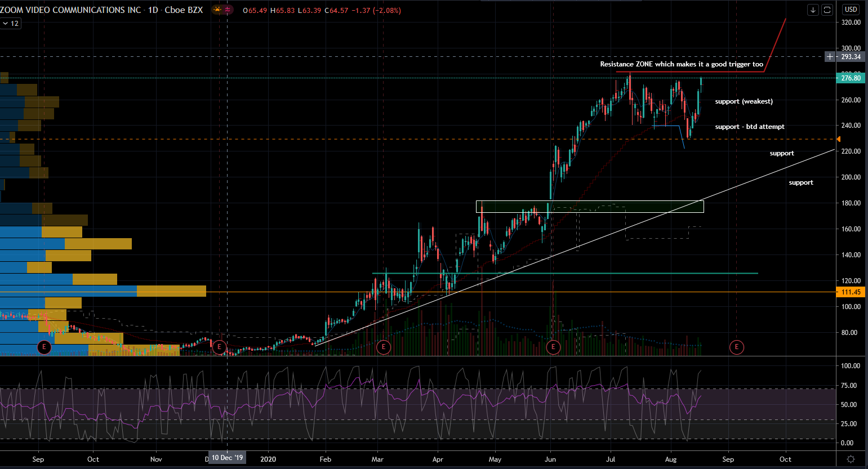
Task: Select the 'Resistance ZONE' text annotation
Action: (x=682, y=64)
